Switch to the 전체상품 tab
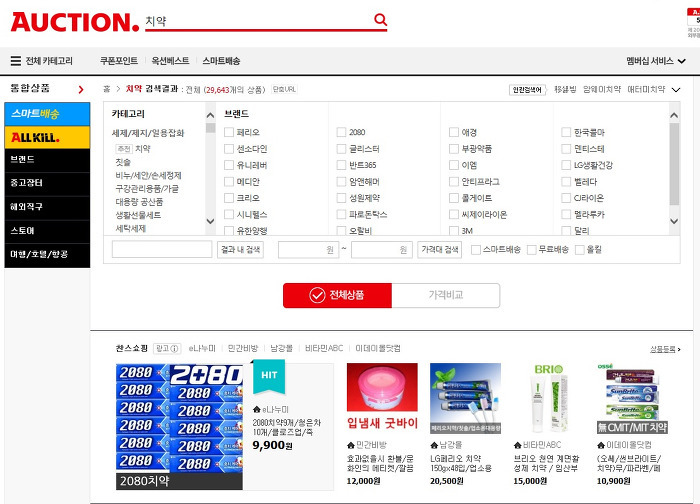The width and height of the screenshot is (700, 504). [x=338, y=296]
